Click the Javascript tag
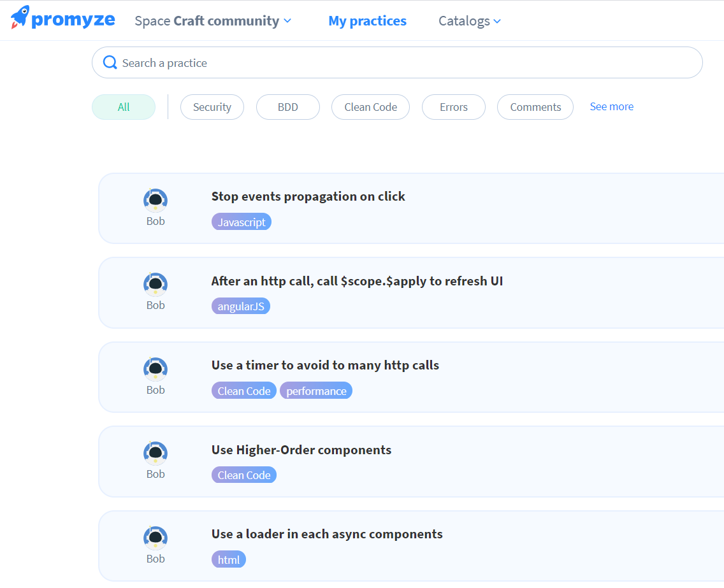Image resolution: width=724 pixels, height=588 pixels. pos(241,222)
